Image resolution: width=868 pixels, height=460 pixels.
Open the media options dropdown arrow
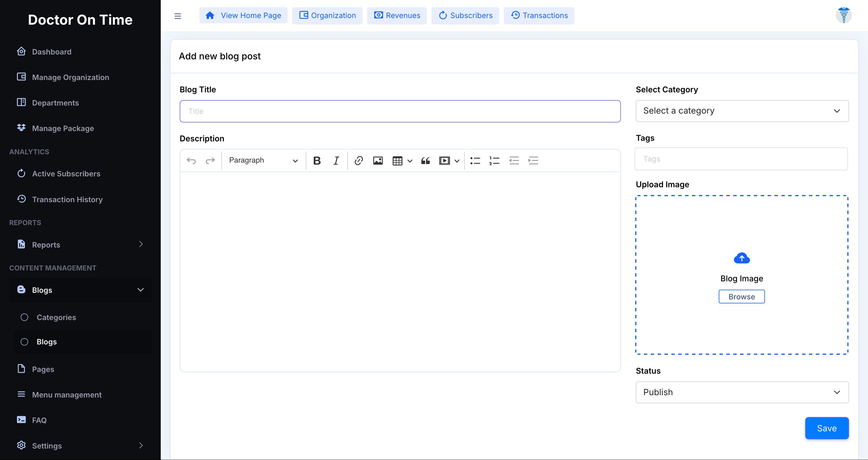coord(457,161)
